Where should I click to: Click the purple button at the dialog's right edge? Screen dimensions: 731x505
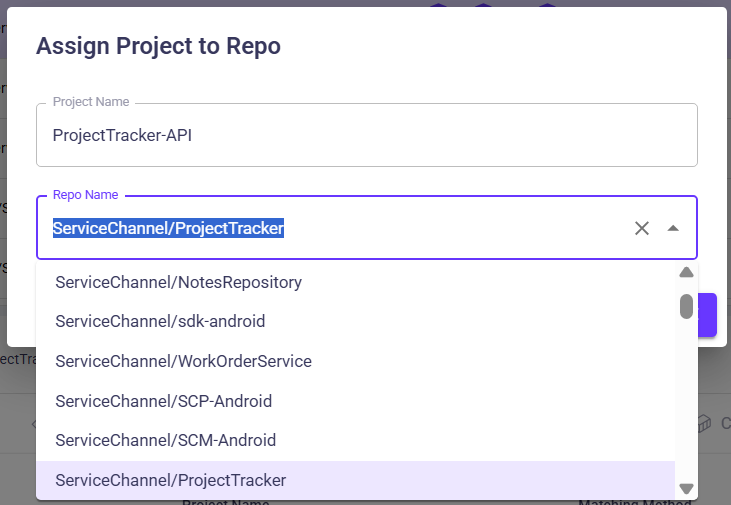click(706, 315)
